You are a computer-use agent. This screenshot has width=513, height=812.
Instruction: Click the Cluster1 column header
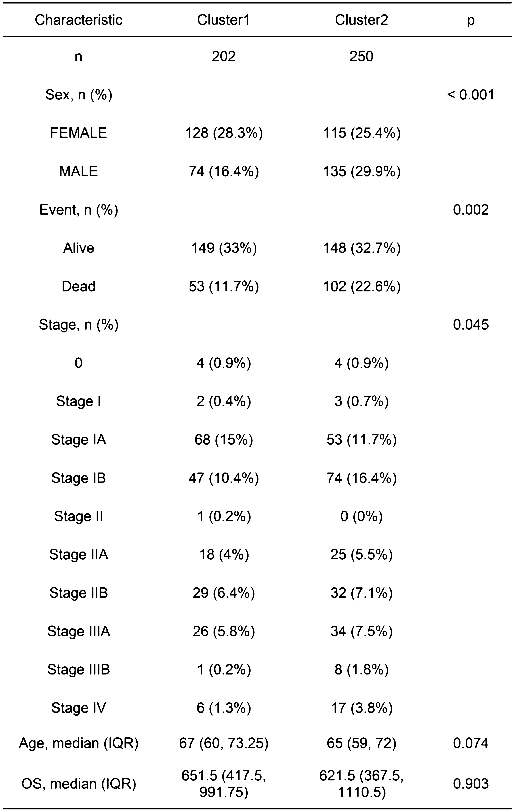(x=223, y=20)
